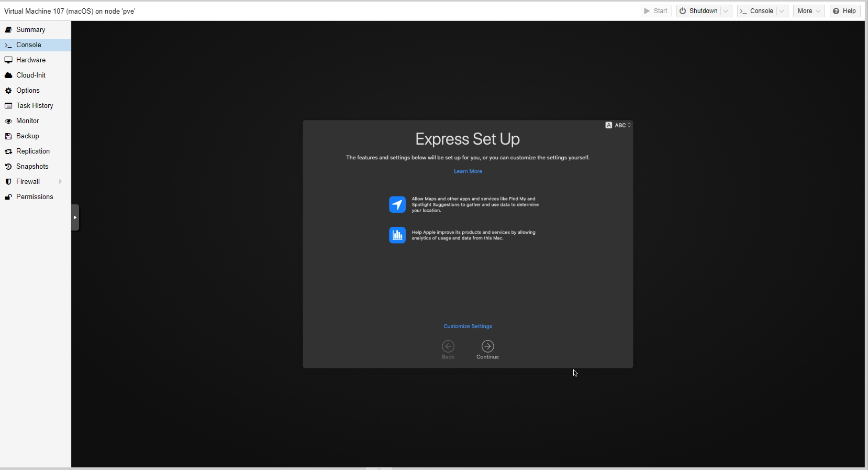Open the Hardware section in the sidebar
This screenshot has width=868, height=470.
pos(30,60)
